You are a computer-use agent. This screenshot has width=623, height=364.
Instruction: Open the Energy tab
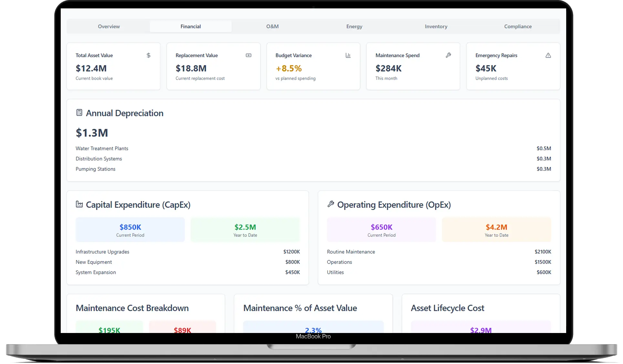354,26
